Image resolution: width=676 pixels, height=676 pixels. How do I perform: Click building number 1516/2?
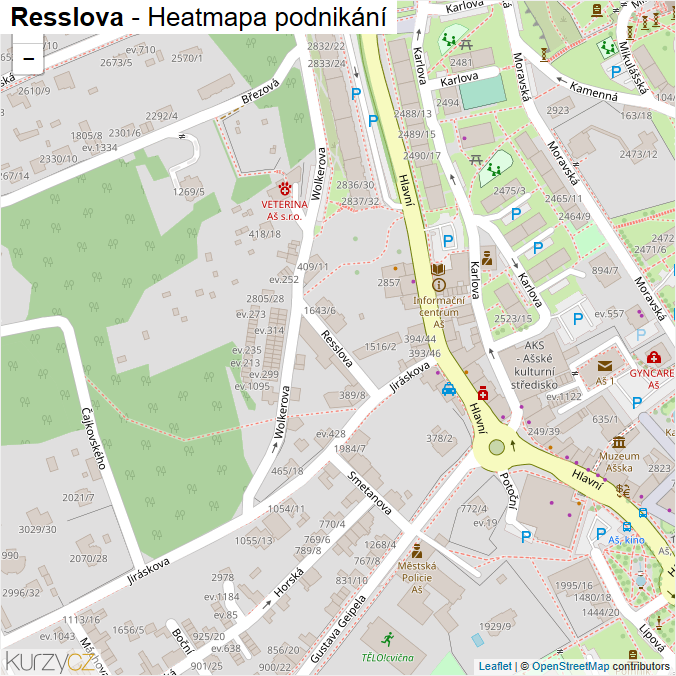(380, 347)
